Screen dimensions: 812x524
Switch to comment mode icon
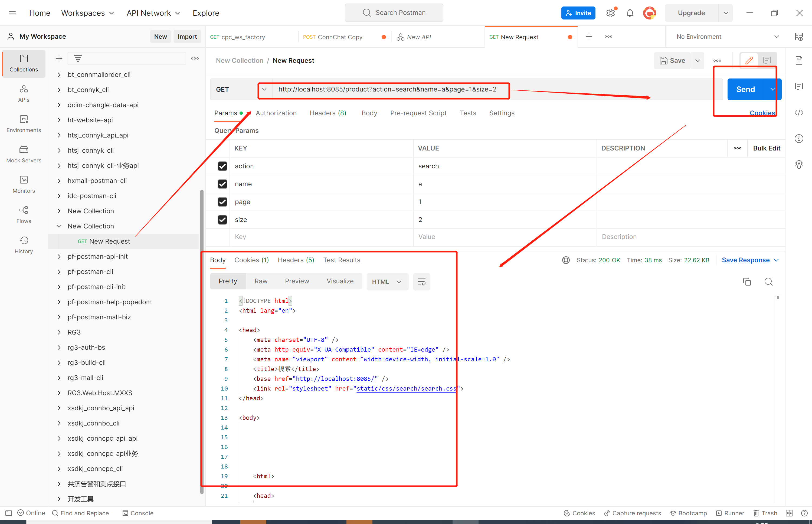[767, 61]
